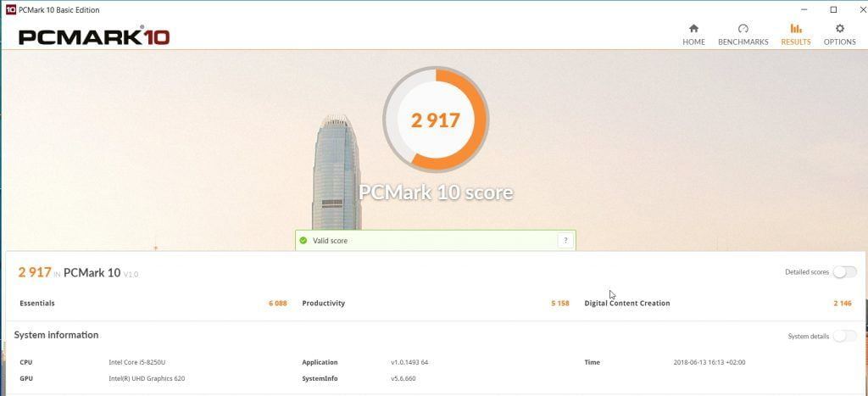Click the Digital Content Creation score row
This screenshot has height=396, width=868.
pyautogui.click(x=718, y=304)
